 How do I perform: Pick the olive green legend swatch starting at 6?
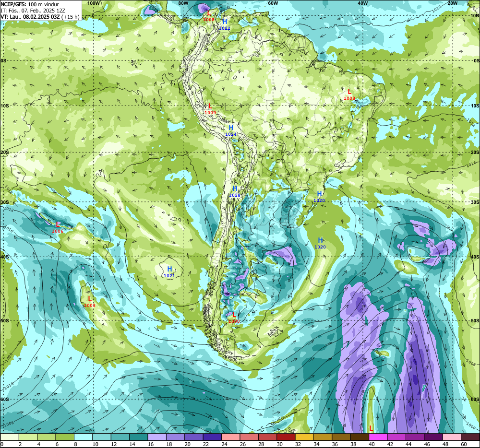pos(65,437)
